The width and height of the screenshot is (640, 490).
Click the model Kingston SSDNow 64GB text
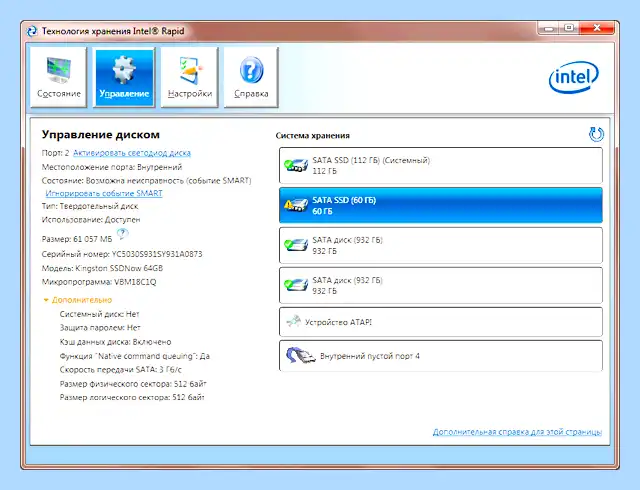pos(119,268)
